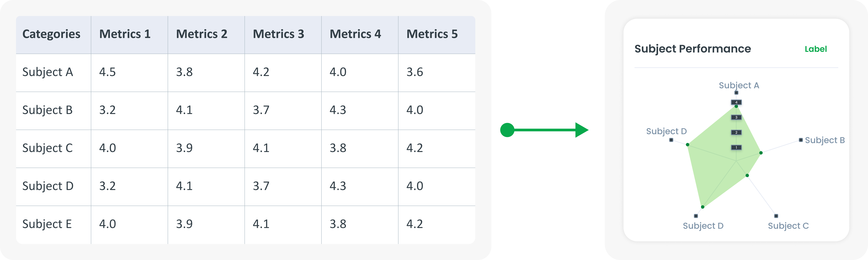Click the Subject E row label in table
This screenshot has height=260, width=868.
click(x=47, y=224)
